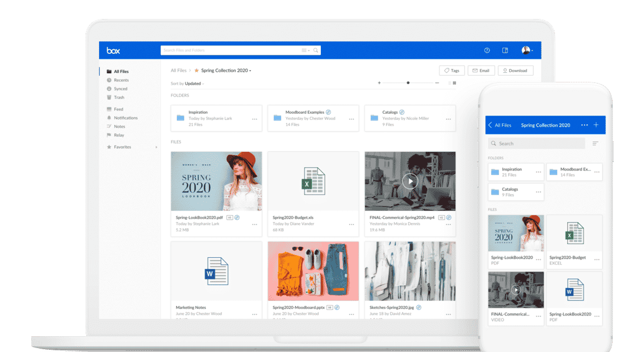The width and height of the screenshot is (644, 352).
Task: Click the Email button
Action: pos(482,71)
